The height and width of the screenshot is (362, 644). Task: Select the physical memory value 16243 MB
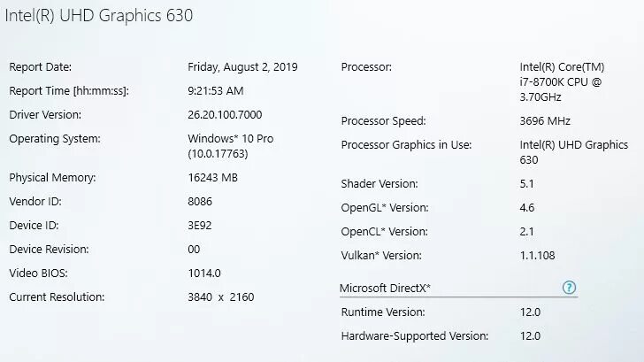click(213, 177)
